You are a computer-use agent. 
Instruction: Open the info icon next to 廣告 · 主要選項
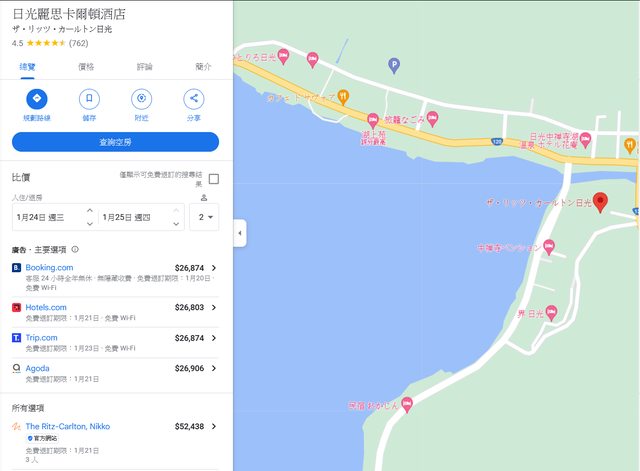pyautogui.click(x=75, y=249)
